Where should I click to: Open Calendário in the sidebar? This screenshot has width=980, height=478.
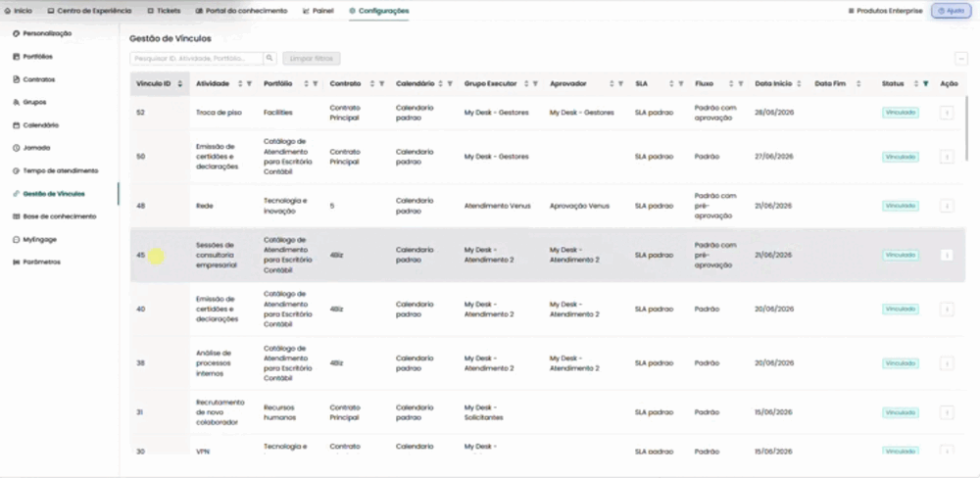coord(35,125)
